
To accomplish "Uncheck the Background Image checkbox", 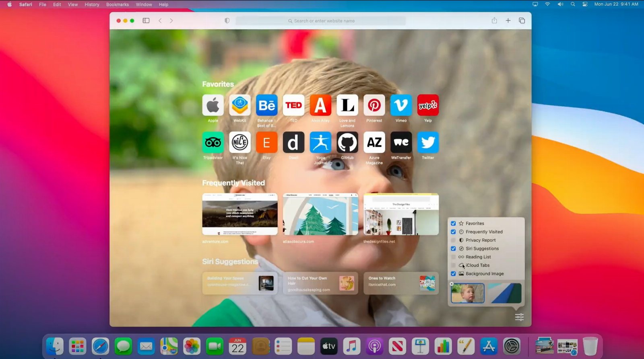I will pos(453,274).
